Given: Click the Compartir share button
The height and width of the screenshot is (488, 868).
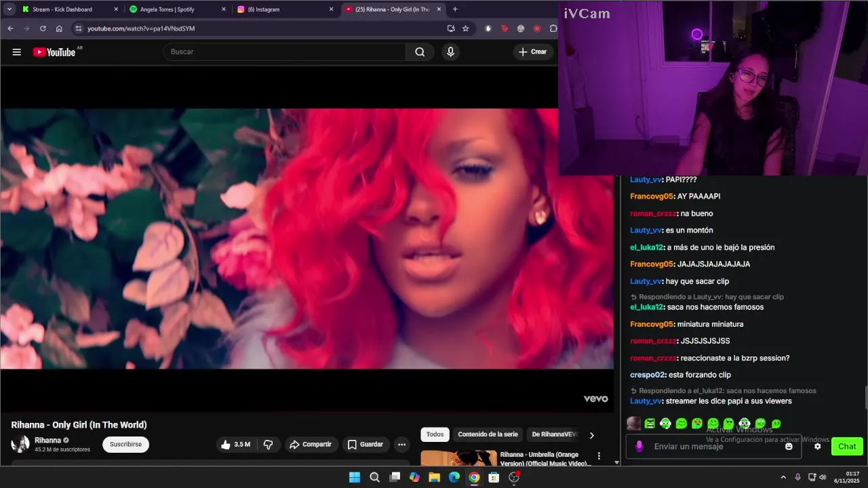Looking at the screenshot, I should (x=310, y=445).
